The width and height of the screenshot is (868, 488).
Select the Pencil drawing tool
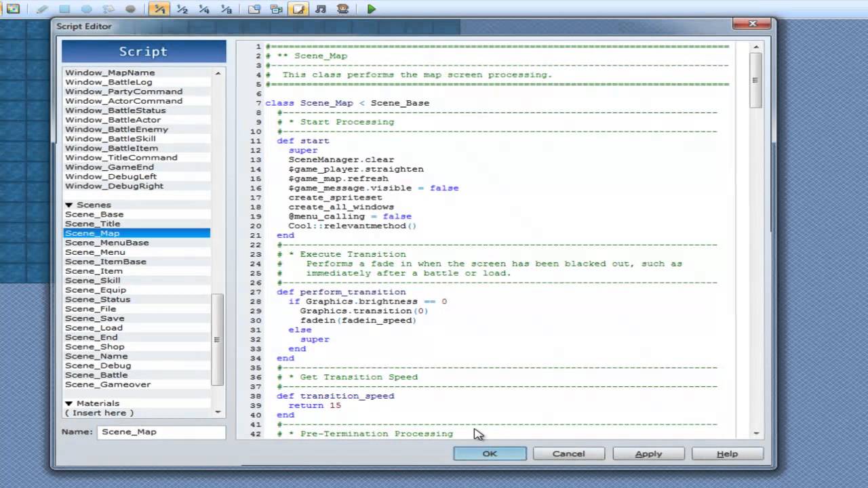(x=42, y=9)
